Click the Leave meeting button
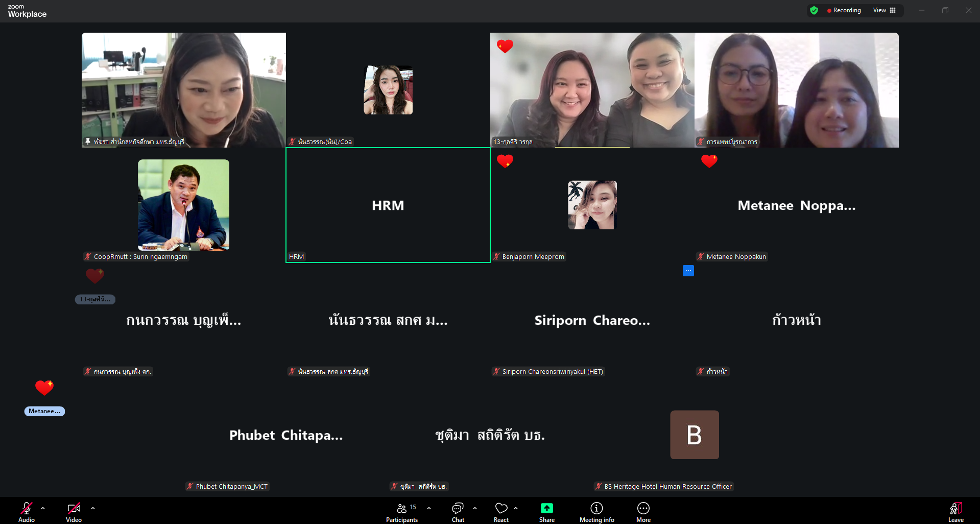The height and width of the screenshot is (524, 980). [955, 511]
